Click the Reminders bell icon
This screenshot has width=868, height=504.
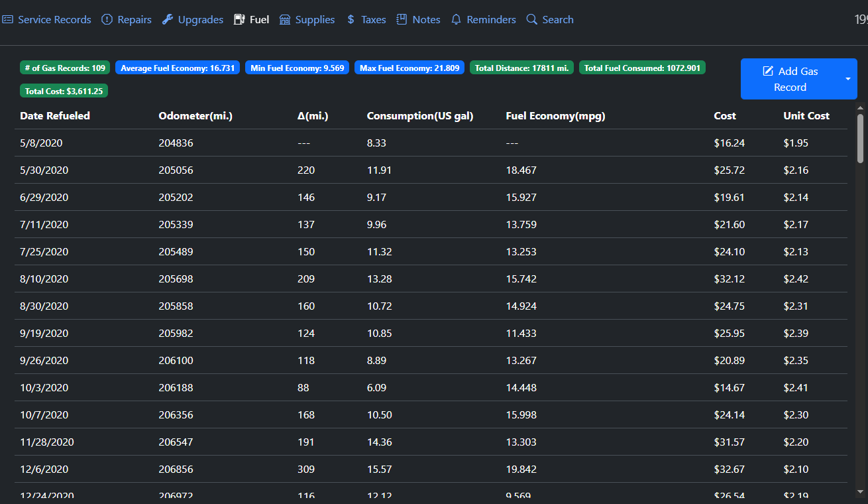pyautogui.click(x=456, y=20)
